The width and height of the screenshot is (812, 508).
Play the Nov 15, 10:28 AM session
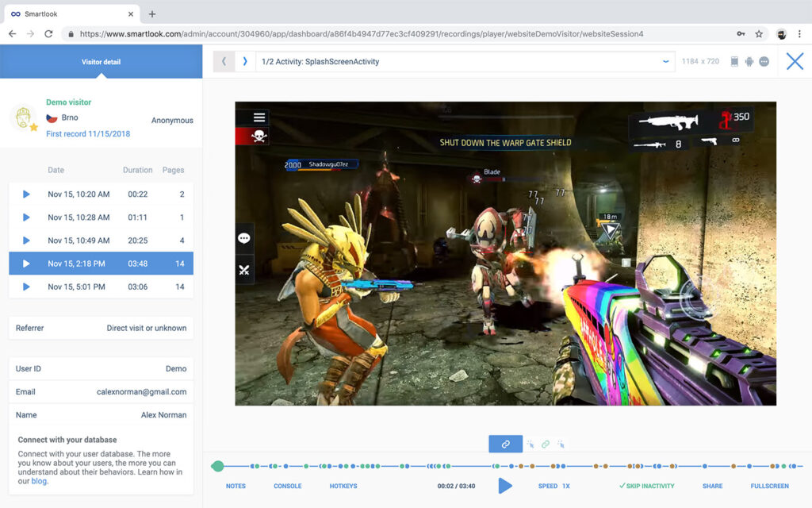26,217
